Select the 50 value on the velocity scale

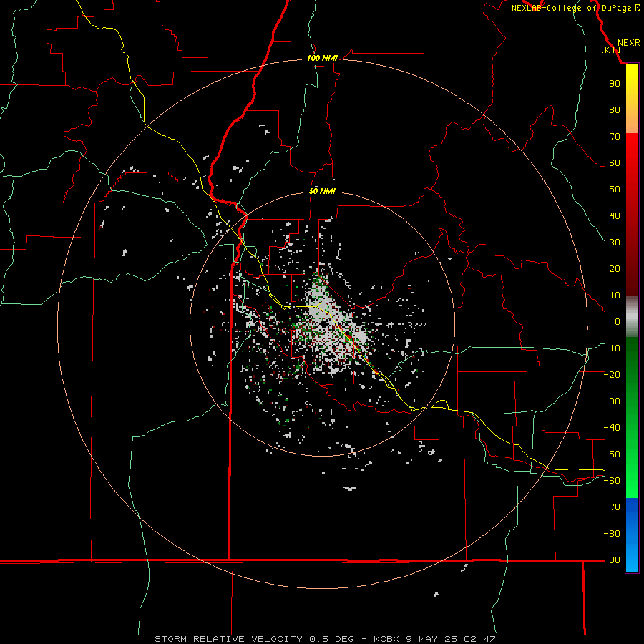615,190
